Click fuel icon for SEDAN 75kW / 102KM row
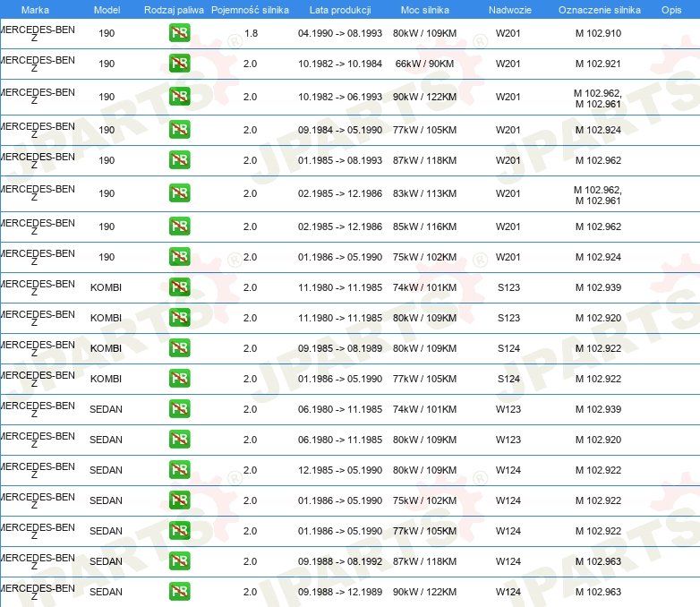The height and width of the screenshot is (607, 700). (179, 500)
